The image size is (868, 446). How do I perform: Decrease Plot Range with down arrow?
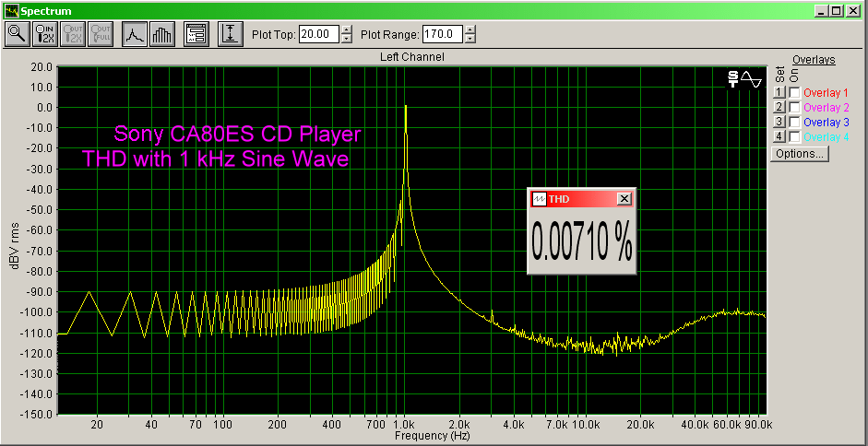pos(470,39)
